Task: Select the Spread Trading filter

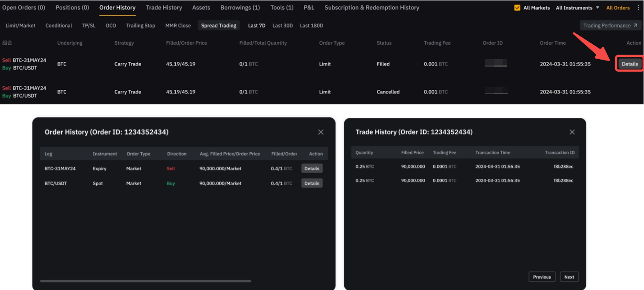Action: coord(218,26)
